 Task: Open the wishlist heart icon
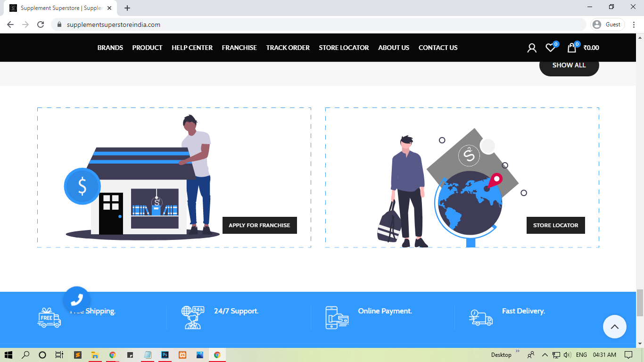[550, 48]
